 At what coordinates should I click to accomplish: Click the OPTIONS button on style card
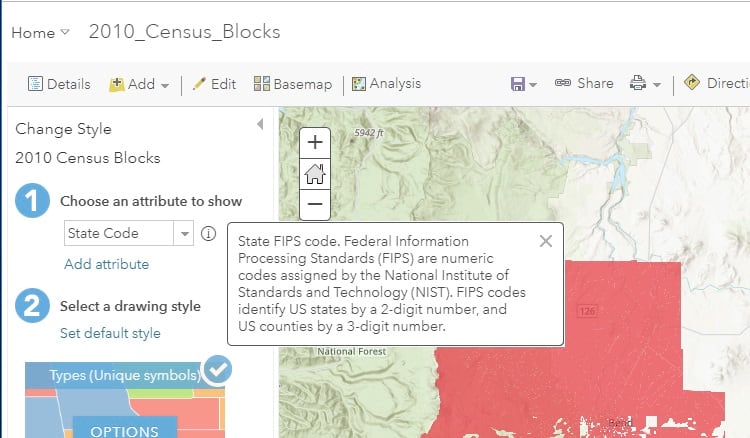click(x=124, y=431)
